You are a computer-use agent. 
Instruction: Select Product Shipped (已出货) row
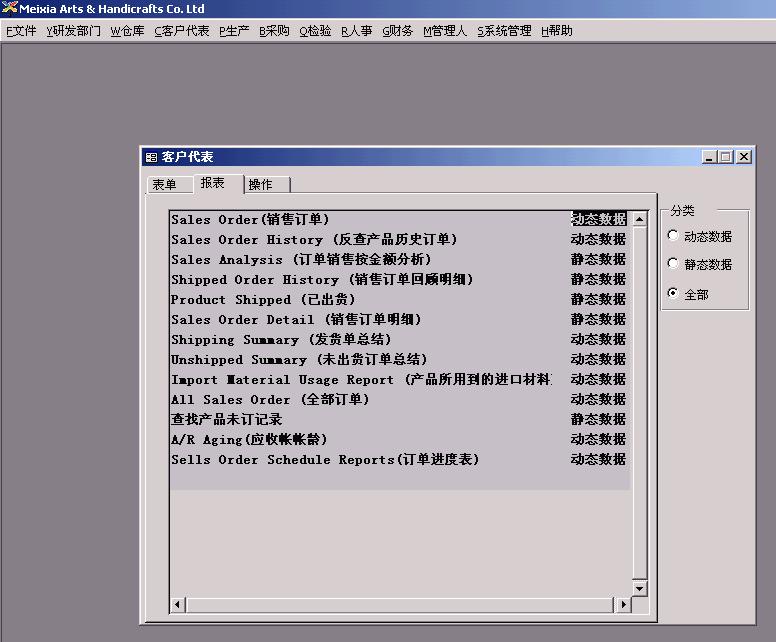click(x=399, y=299)
